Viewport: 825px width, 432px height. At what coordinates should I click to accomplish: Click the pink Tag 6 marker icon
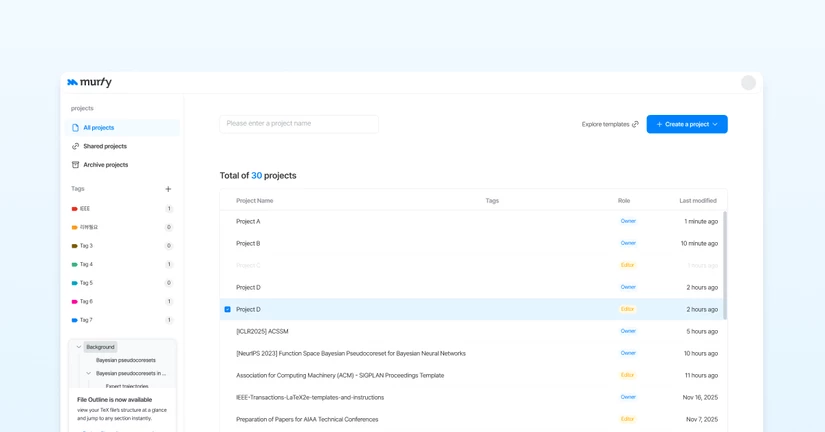pos(74,302)
